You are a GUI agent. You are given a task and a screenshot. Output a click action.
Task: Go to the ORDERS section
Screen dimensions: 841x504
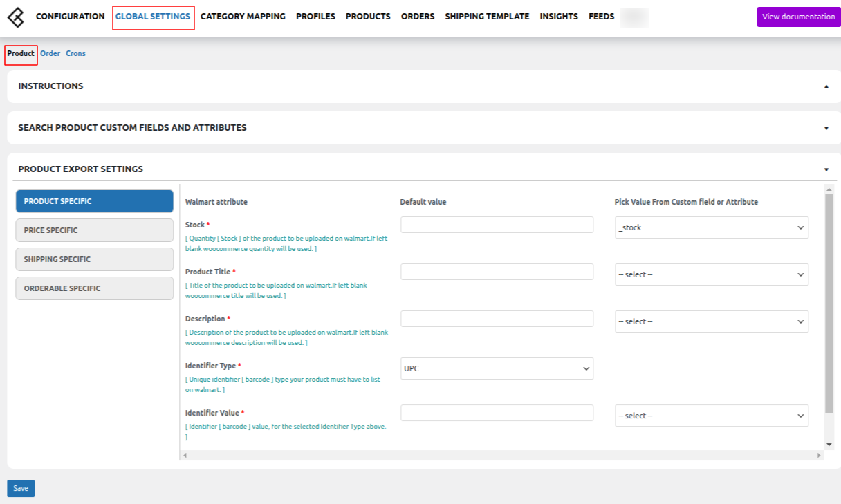tap(418, 16)
